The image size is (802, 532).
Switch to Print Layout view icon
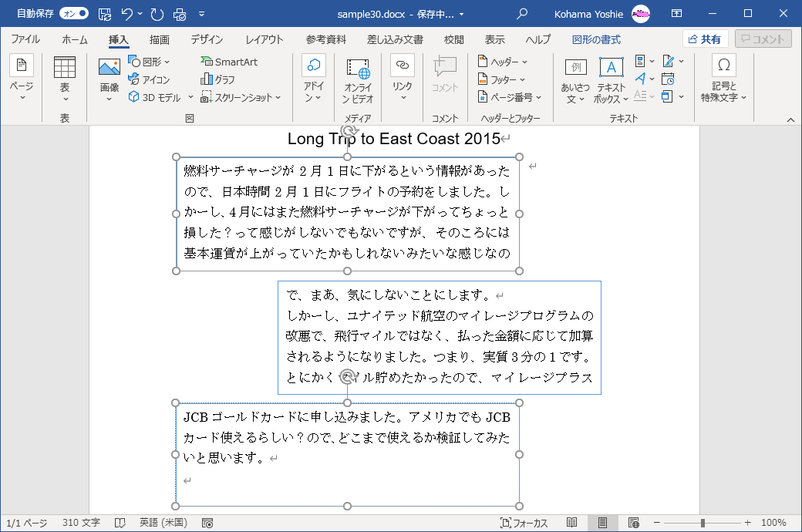[x=602, y=523]
